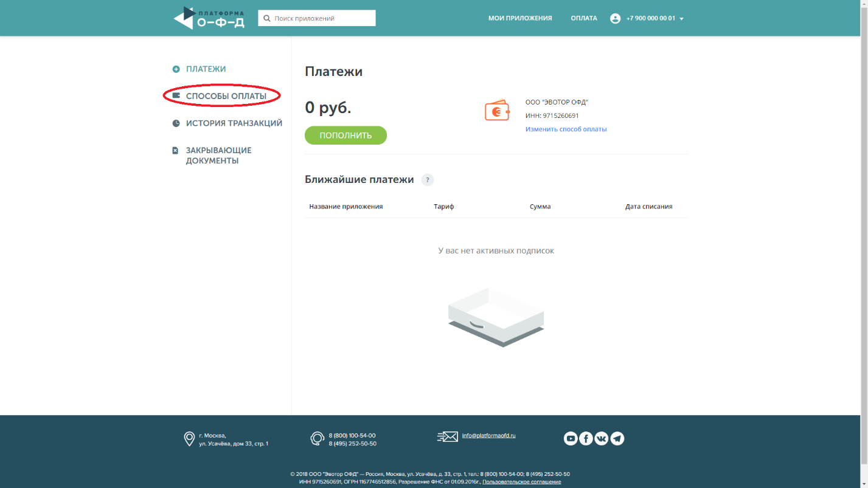
Task: Click the Тариф column header
Action: tap(444, 207)
